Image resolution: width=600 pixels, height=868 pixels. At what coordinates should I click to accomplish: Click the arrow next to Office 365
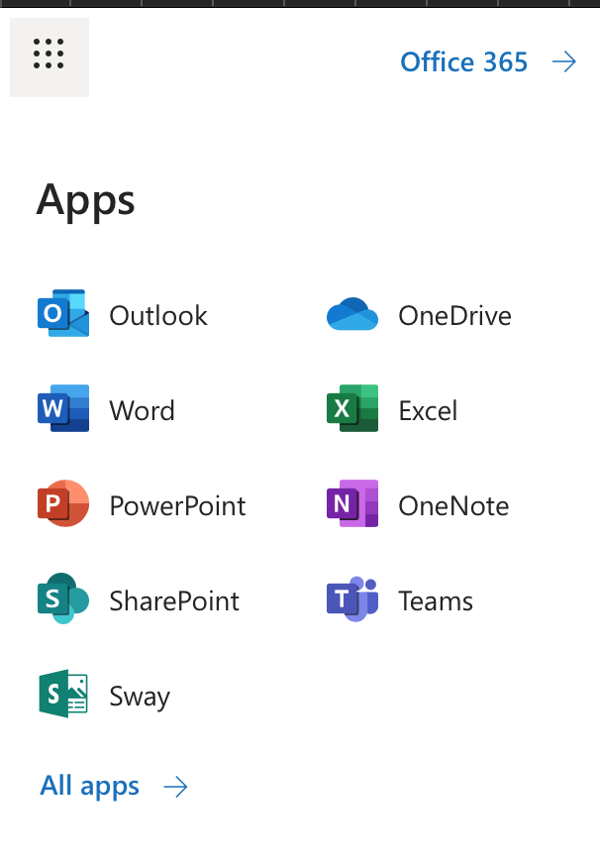point(564,61)
